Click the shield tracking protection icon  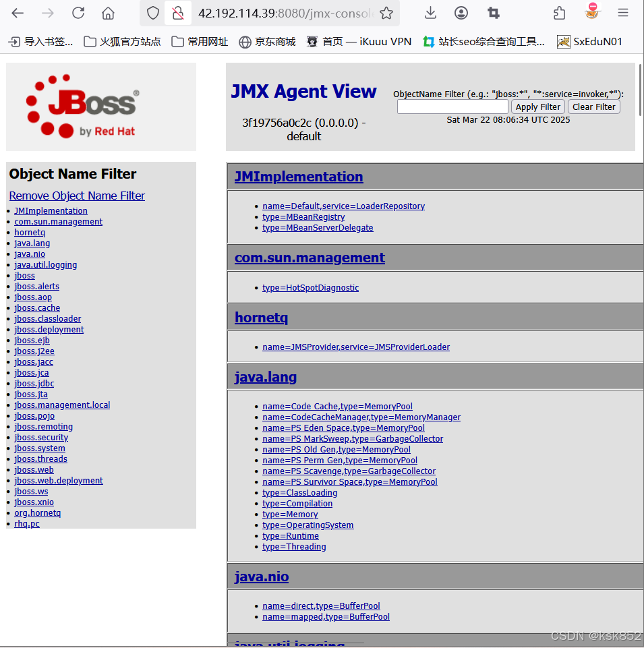click(153, 12)
